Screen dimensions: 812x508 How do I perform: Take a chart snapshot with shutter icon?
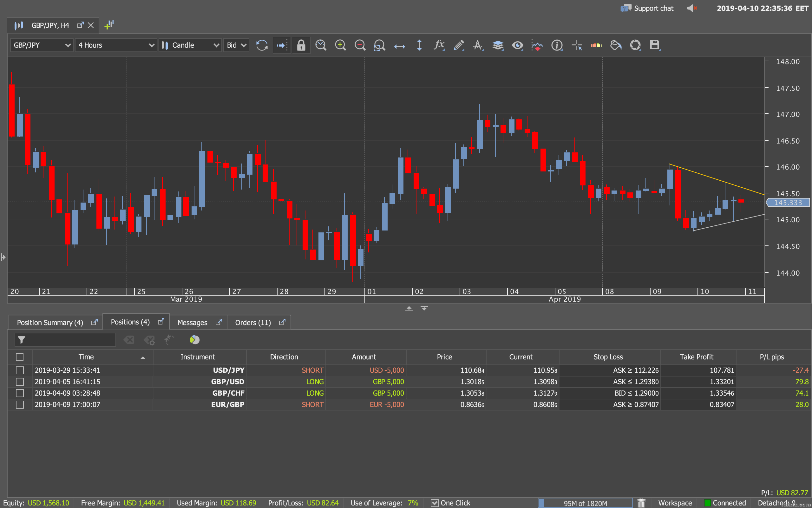tap(636, 45)
